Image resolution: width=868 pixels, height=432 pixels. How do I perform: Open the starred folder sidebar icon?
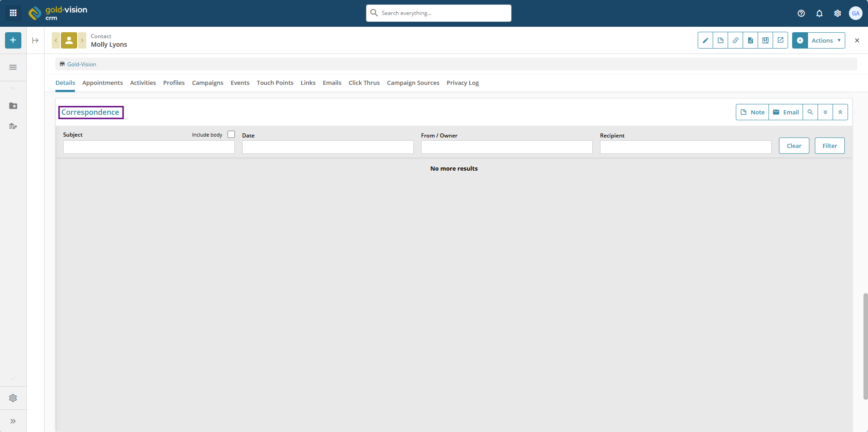(13, 106)
